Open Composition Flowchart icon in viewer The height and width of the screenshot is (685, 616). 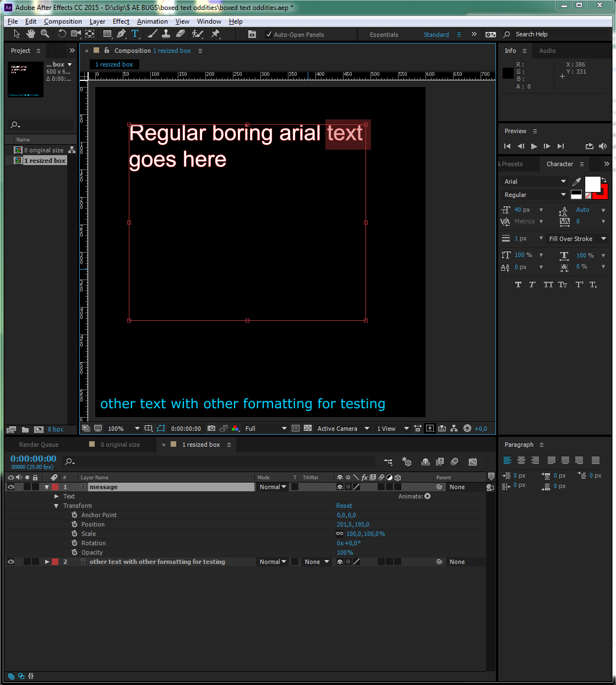[454, 428]
